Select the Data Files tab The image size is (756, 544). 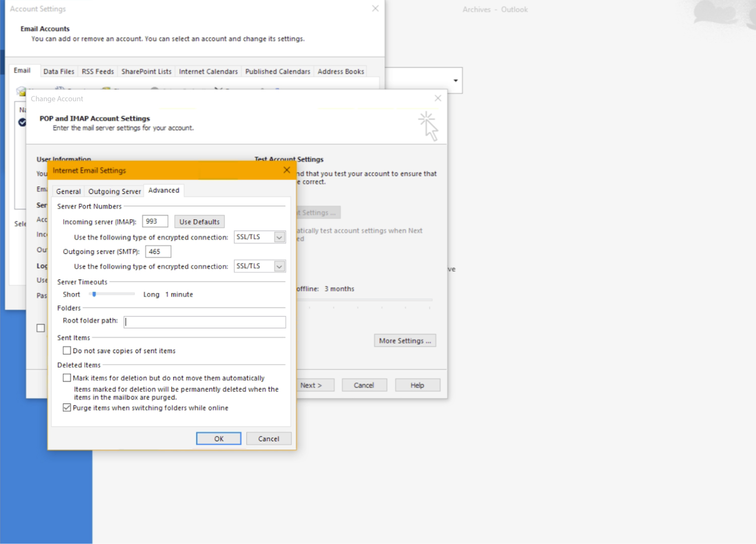[x=58, y=72]
